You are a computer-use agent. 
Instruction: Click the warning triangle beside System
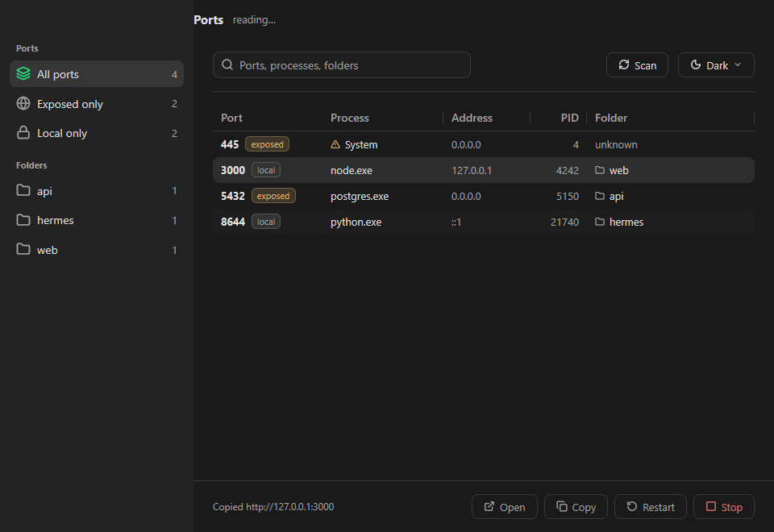[335, 144]
